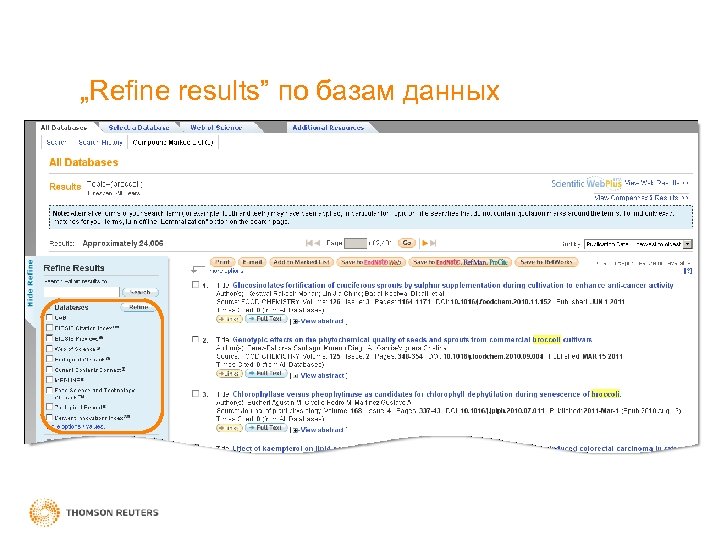Open the Search sub-tab
This screenshot has width=720, height=540.
point(56,142)
